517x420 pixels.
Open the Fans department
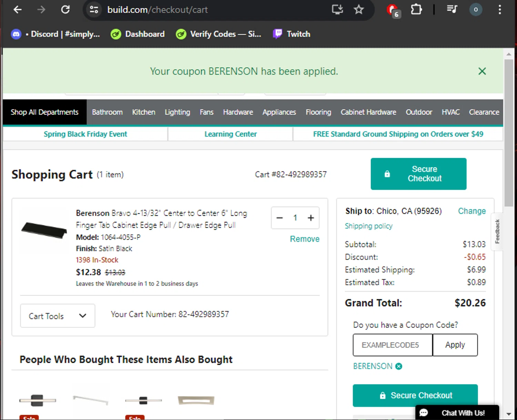tap(206, 112)
